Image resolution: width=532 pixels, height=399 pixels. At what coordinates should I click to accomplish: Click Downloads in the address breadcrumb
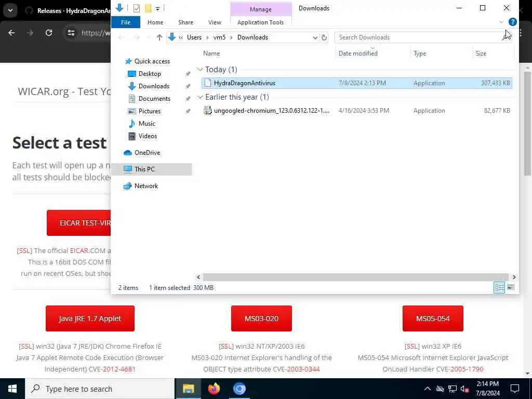252,37
